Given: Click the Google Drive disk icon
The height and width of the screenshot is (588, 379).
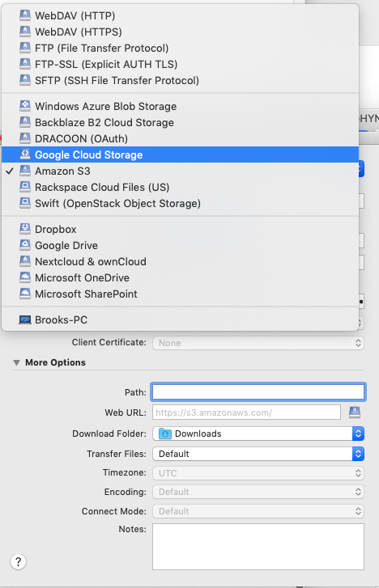Looking at the screenshot, I should [25, 245].
